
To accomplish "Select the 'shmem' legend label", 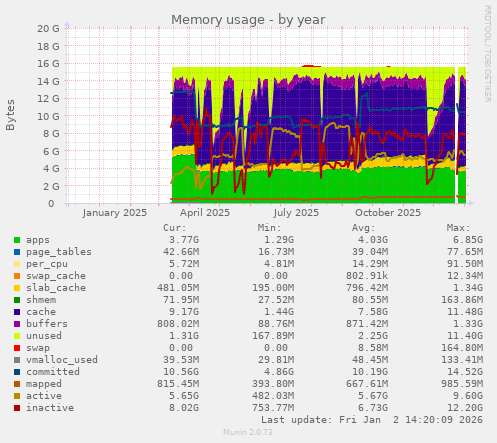I will tap(41, 300).
